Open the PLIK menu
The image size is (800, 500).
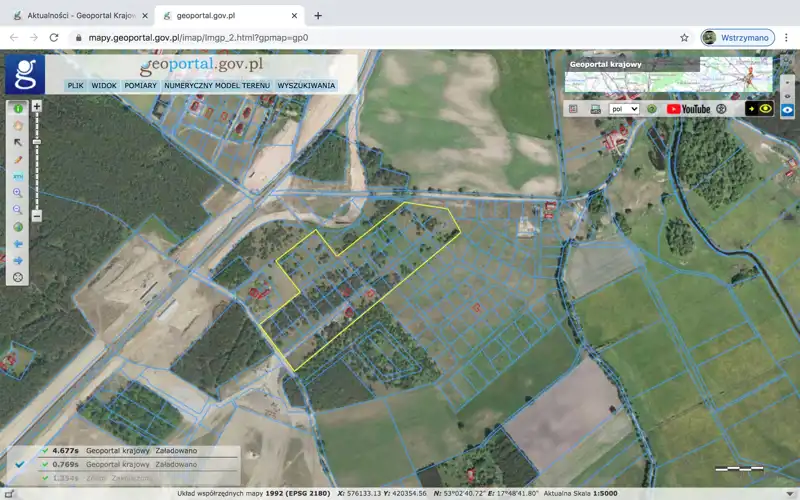(75, 86)
